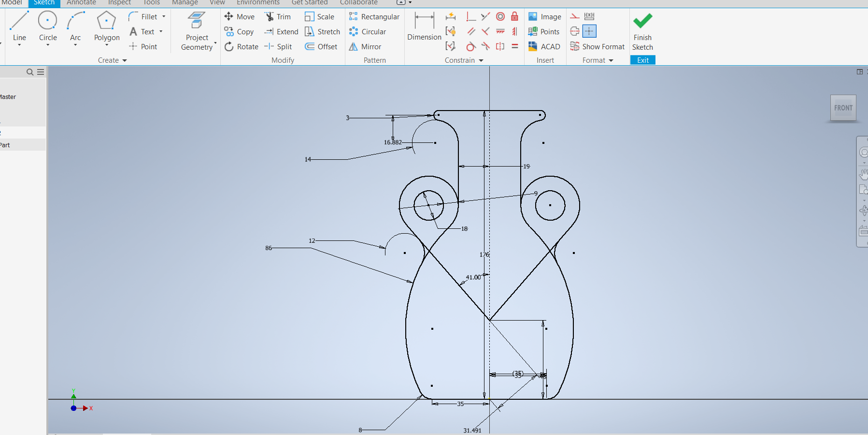Pick the Circle sketch tool
This screenshot has height=435, width=868.
(48, 27)
